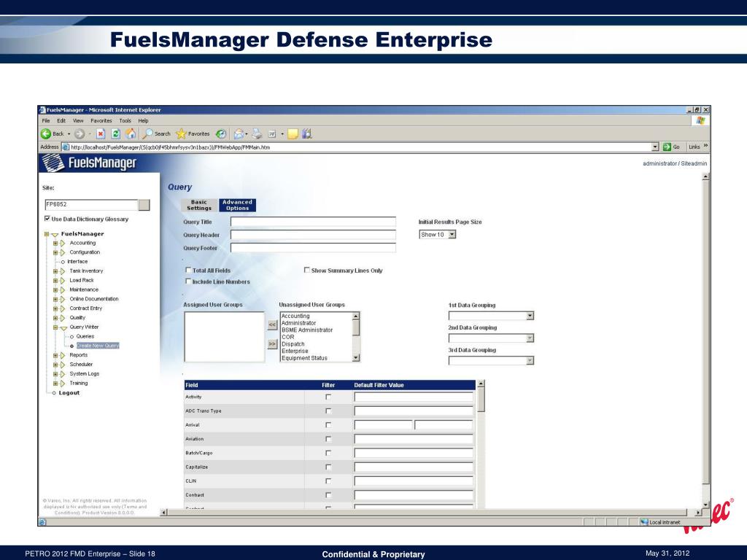Viewport: 747px width, 560px height.
Task: Click the Mail icon in toolbar
Action: pyautogui.click(x=239, y=134)
